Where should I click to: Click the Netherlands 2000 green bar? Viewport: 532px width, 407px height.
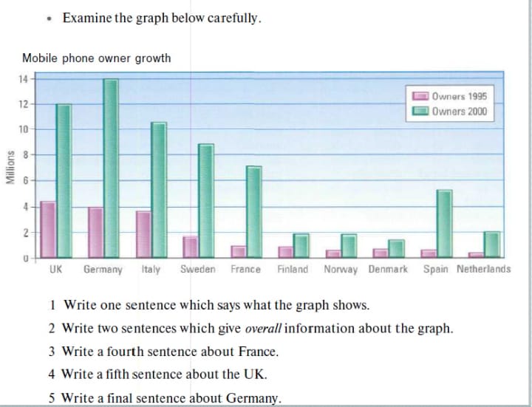tap(492, 243)
